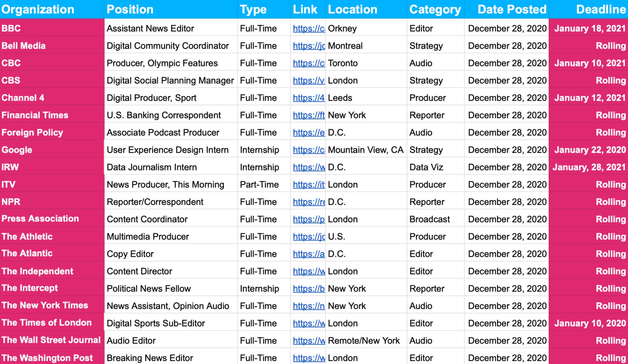Select the Mountain View, CA location cell
The width and height of the screenshot is (628, 364).
coord(365,150)
